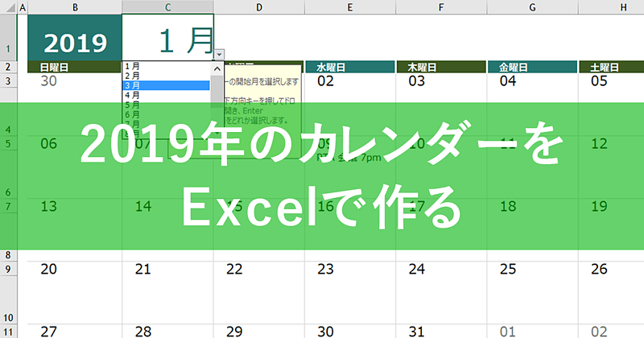The image size is (644, 338).
Task: Select the 04 date cell under 金曜日
Action: point(533,80)
